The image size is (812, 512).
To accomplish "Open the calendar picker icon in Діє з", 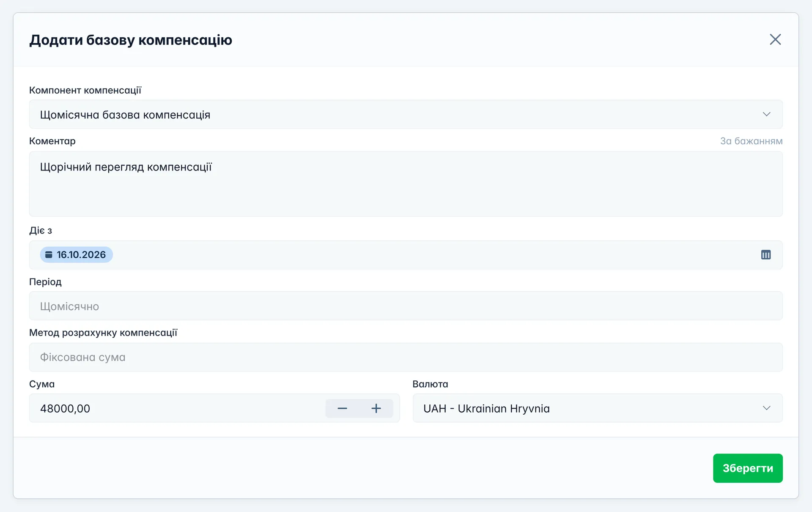I will coord(766,255).
